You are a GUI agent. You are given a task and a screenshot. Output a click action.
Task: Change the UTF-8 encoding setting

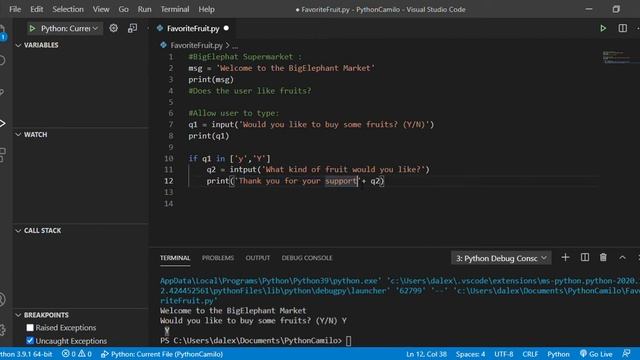click(x=504, y=354)
